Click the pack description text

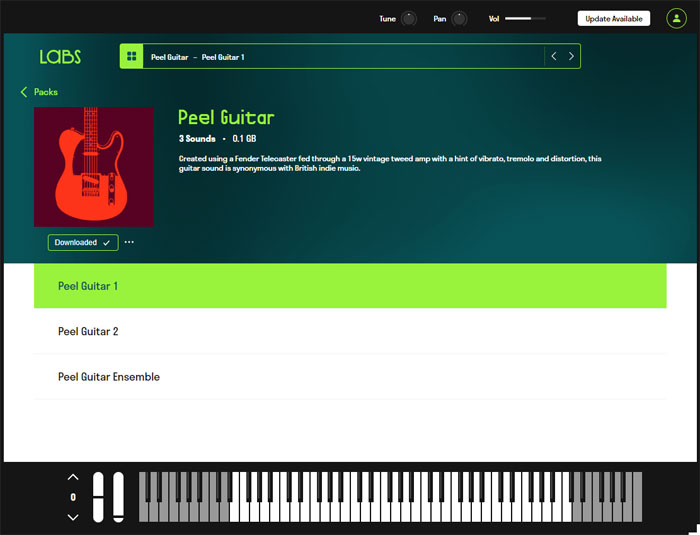(x=390, y=163)
